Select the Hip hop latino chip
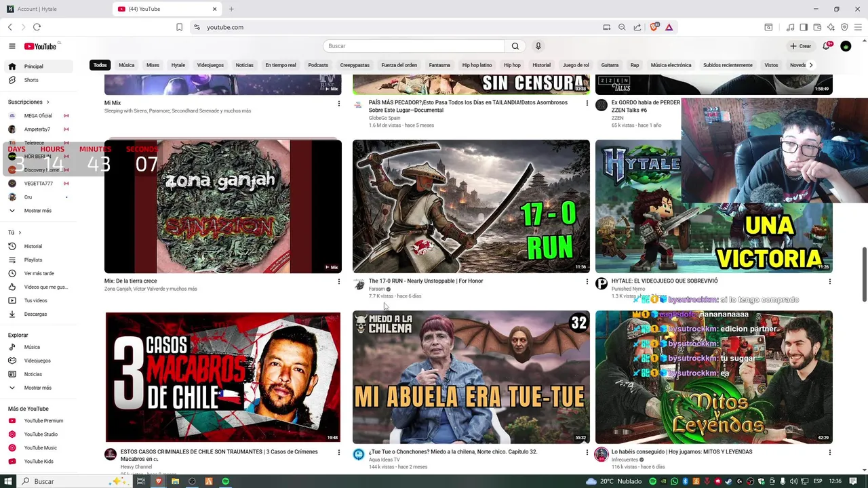The width and height of the screenshot is (868, 488). 477,65
